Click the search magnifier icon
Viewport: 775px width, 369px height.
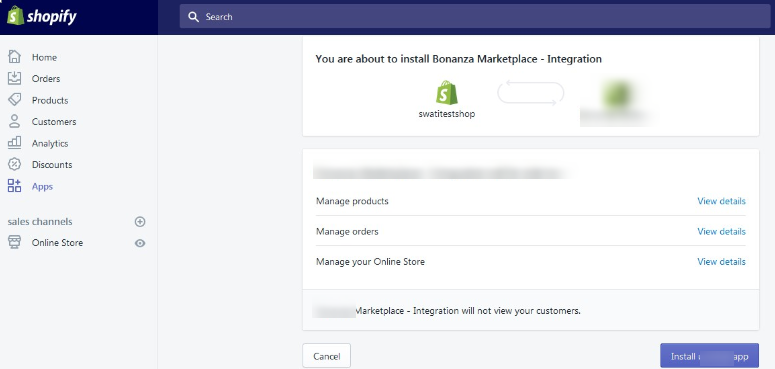(193, 17)
